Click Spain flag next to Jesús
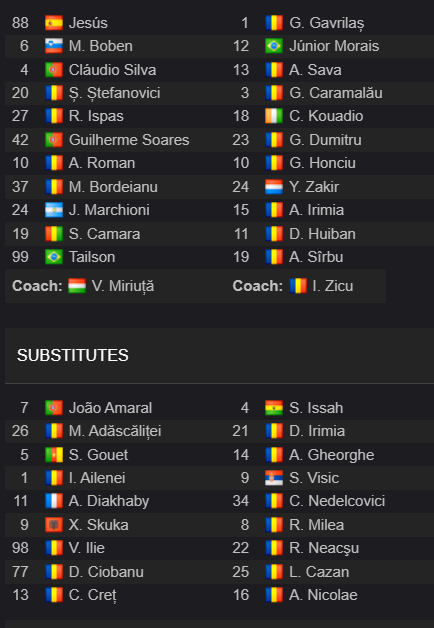The image size is (434, 628). 54,23
